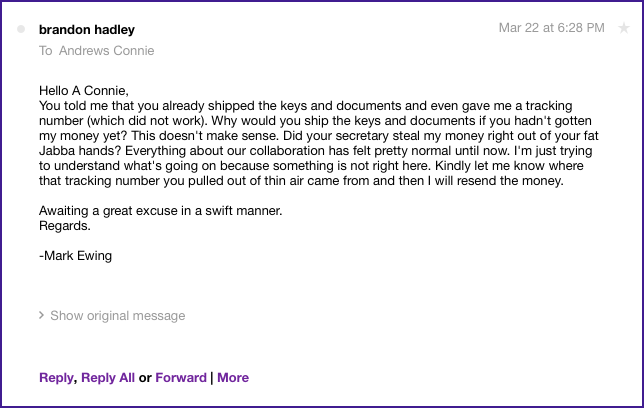The image size is (644, 408).
Task: Click the greeting line "Hello A Connie,"
Action: point(85,89)
